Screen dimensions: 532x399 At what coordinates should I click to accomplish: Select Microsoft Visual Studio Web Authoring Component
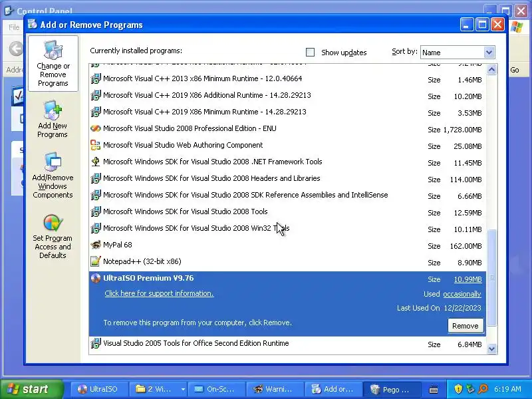(287, 145)
